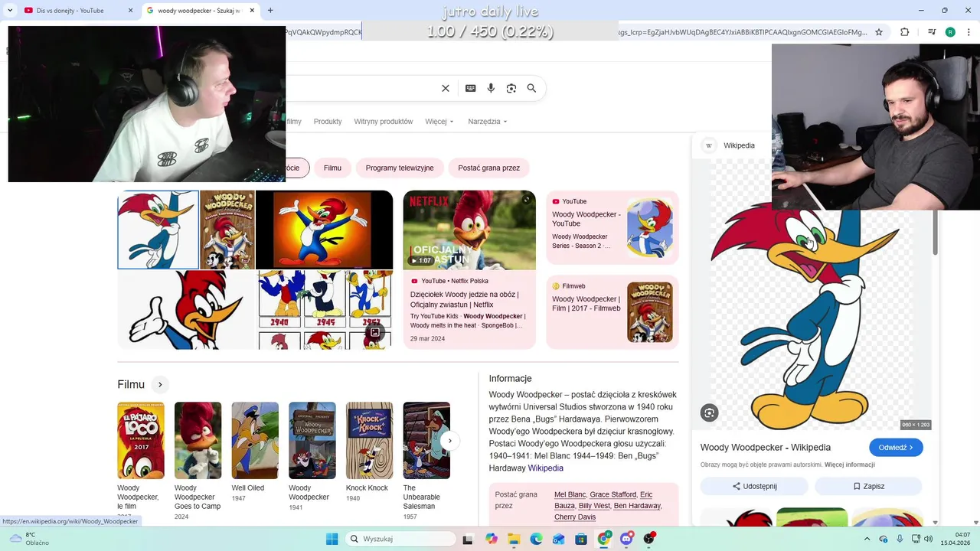980x551 pixels.
Task: Switch to Witryny produktów tab
Action: point(384,122)
